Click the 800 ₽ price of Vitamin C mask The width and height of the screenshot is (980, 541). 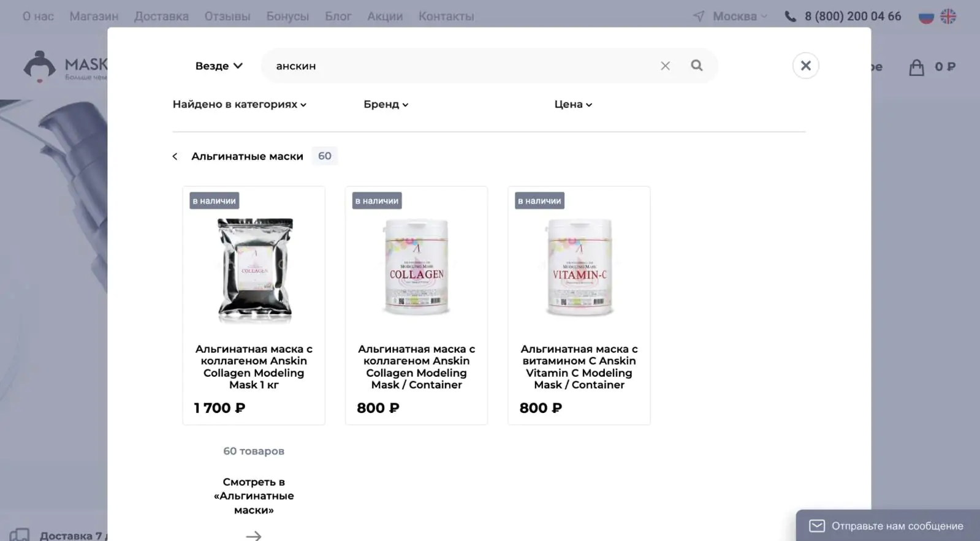point(541,408)
